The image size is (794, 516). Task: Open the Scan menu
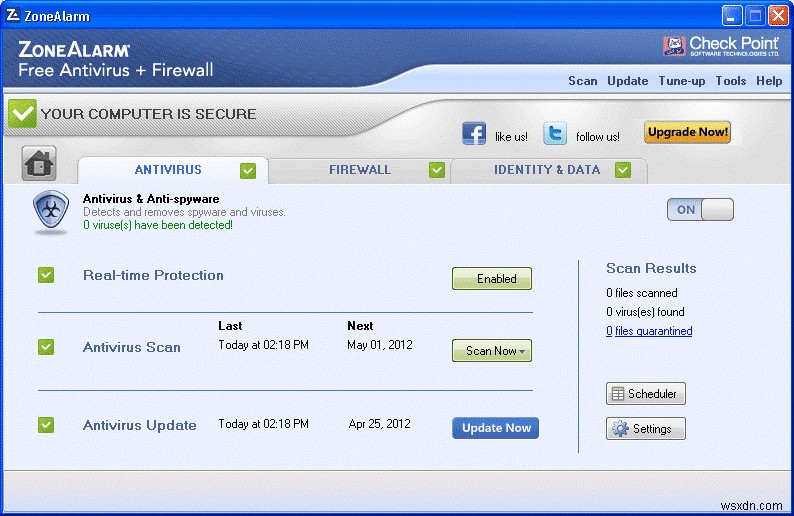click(x=582, y=81)
